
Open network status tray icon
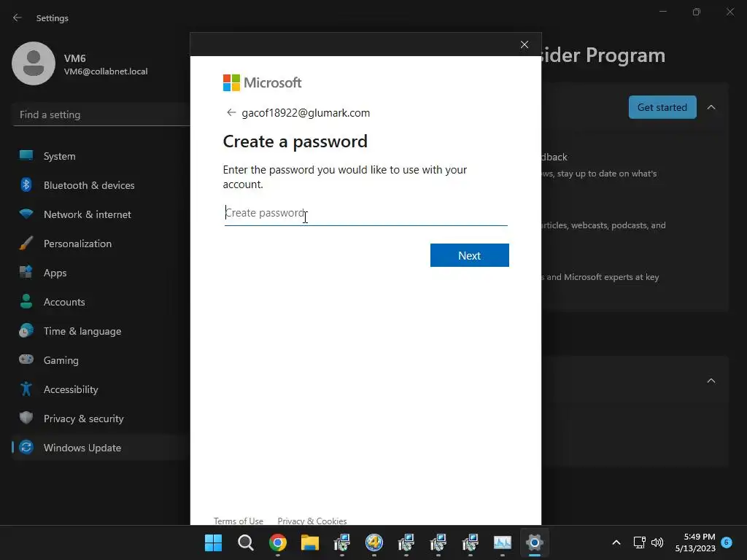pyautogui.click(x=639, y=542)
